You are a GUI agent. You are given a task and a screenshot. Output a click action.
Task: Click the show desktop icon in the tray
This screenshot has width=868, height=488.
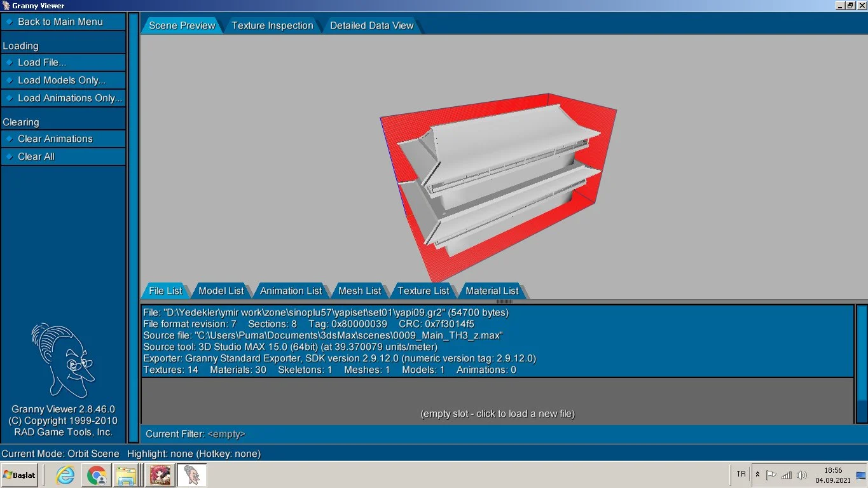[x=861, y=475]
